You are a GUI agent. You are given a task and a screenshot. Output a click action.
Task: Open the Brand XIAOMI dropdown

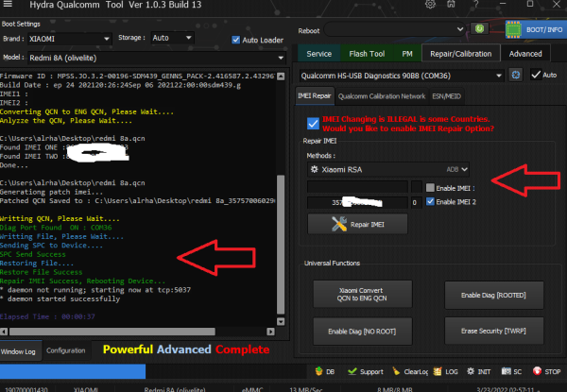click(69, 39)
